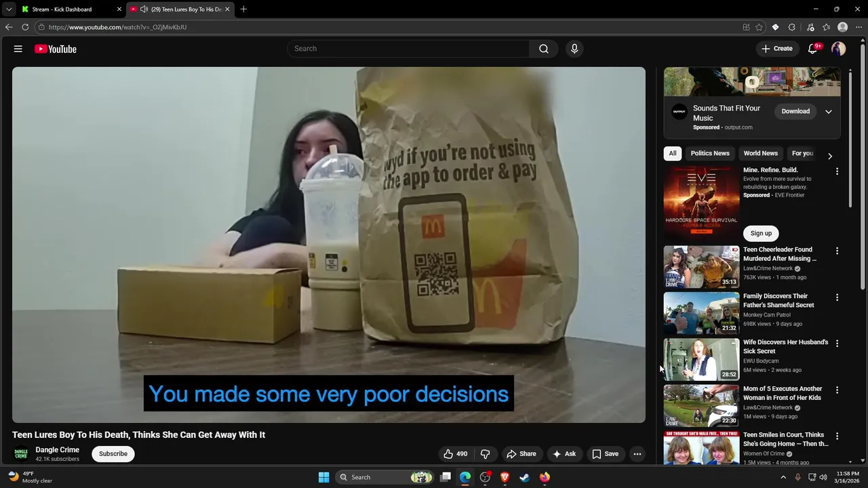Screen dimensions: 868x488
Task: Show more category chips arrow
Action: tap(830, 156)
